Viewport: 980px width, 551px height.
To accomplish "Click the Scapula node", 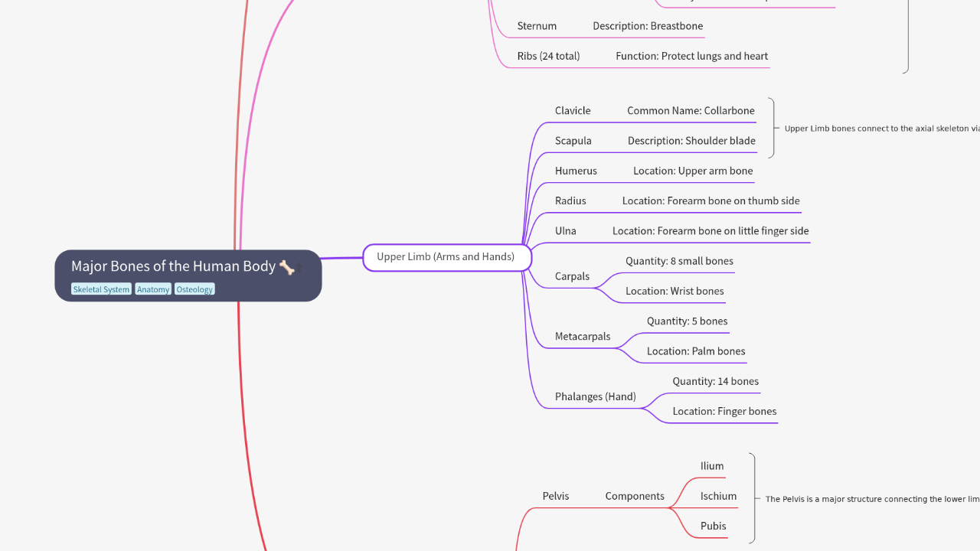I will tap(573, 141).
